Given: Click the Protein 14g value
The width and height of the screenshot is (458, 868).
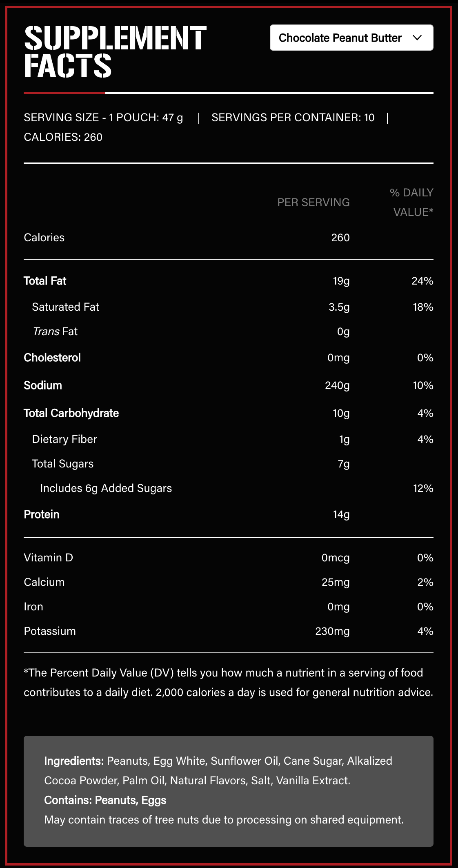Looking at the screenshot, I should pos(341,514).
